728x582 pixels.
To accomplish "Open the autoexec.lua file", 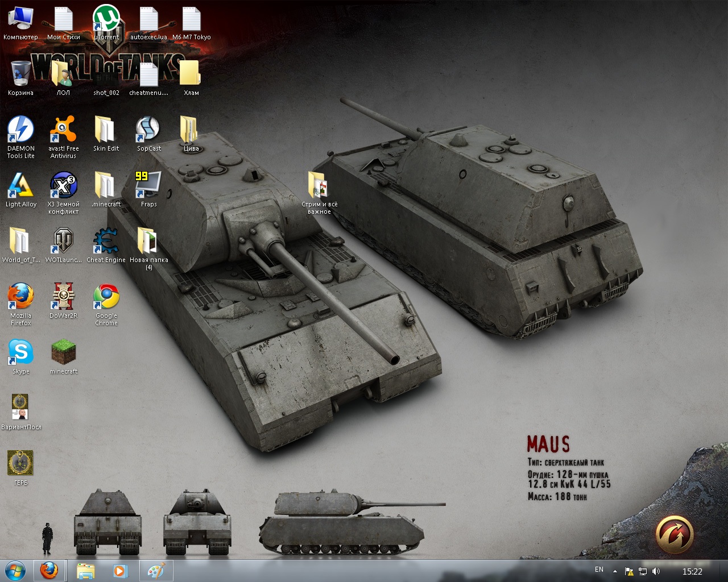I will [148, 24].
